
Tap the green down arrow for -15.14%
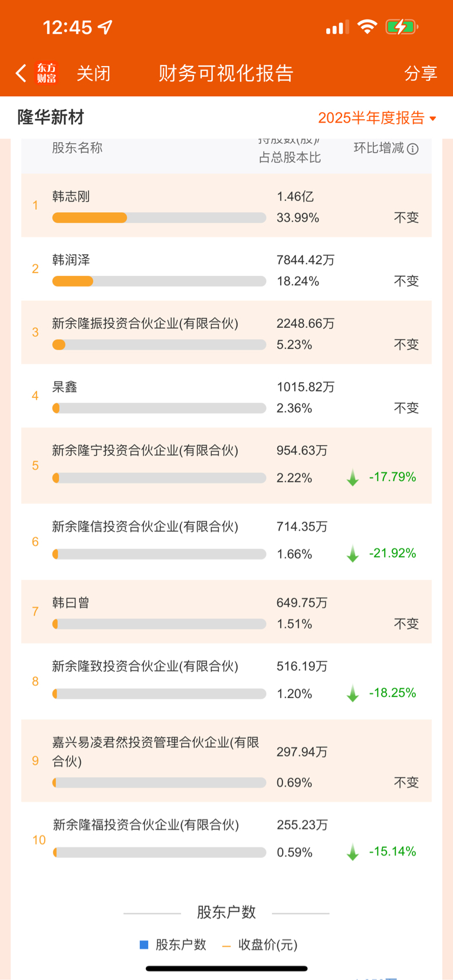click(x=353, y=852)
